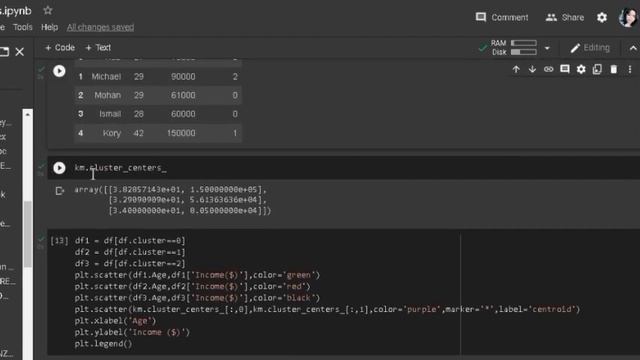Click income value 150000 in Kory row
The image size is (640, 360).
181,133
